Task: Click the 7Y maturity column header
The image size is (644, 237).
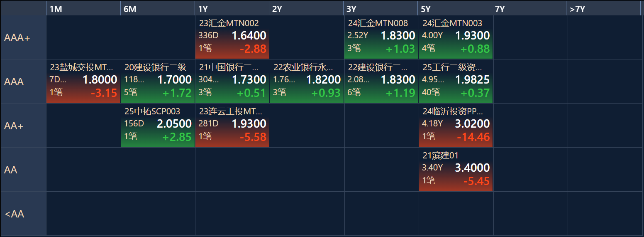Action: click(x=529, y=9)
